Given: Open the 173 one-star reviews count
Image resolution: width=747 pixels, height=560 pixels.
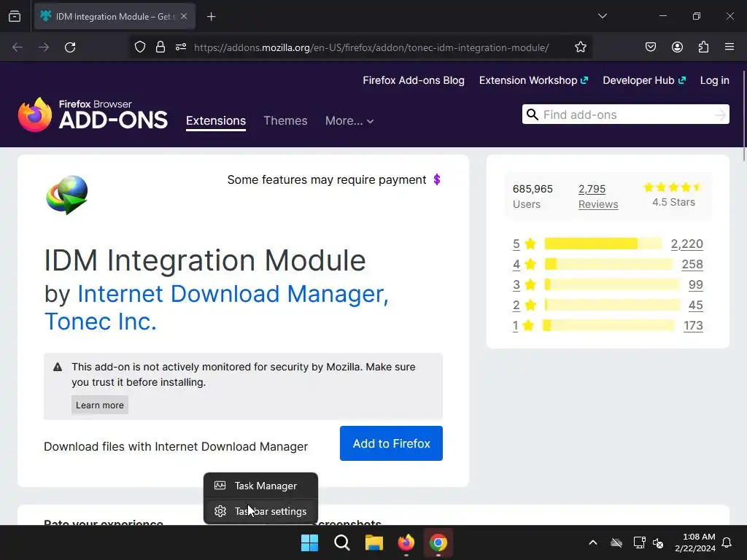Looking at the screenshot, I should [693, 326].
